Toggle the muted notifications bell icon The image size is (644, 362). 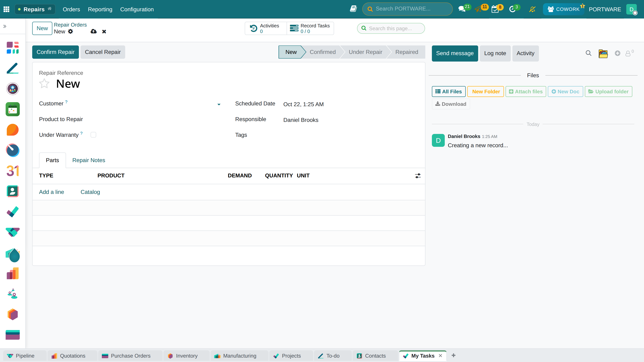532,9
